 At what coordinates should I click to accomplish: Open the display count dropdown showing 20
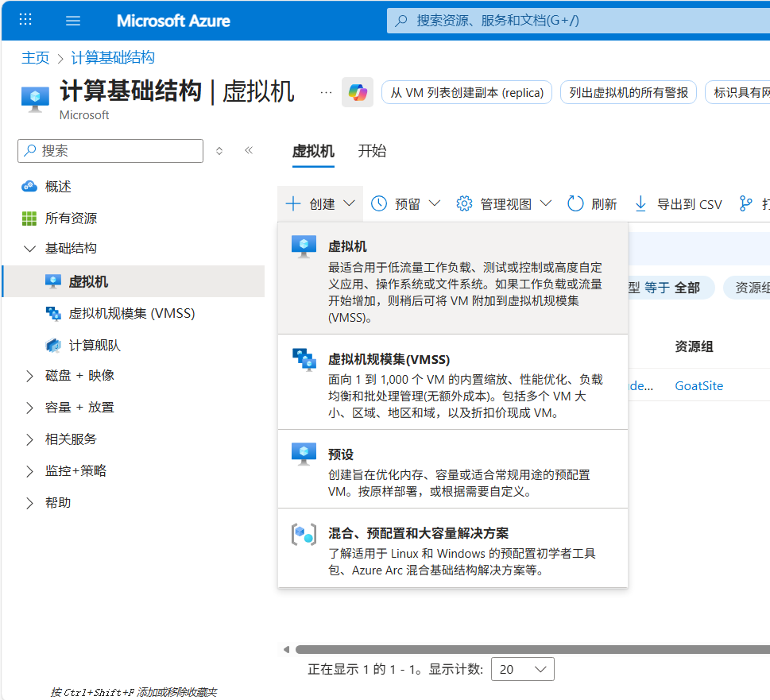coord(522,669)
